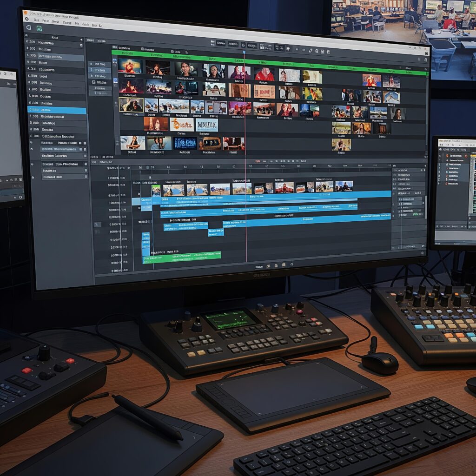Viewport: 476px width, 476px height.
Task: Select the green-bordered first thumbnail on the timeline track
Action: click(156, 191)
